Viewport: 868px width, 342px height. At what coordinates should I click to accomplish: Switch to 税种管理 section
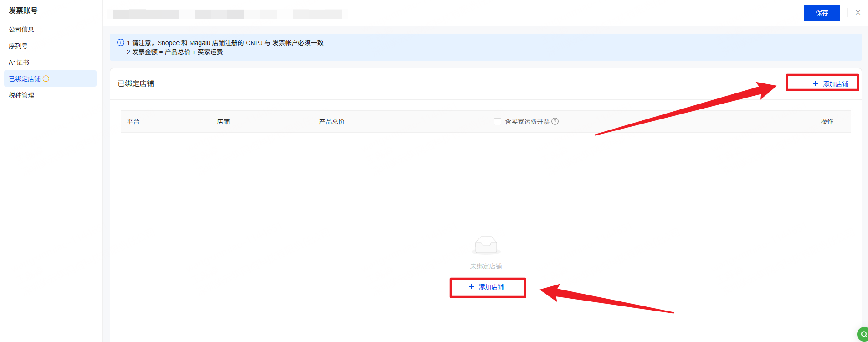tap(21, 95)
